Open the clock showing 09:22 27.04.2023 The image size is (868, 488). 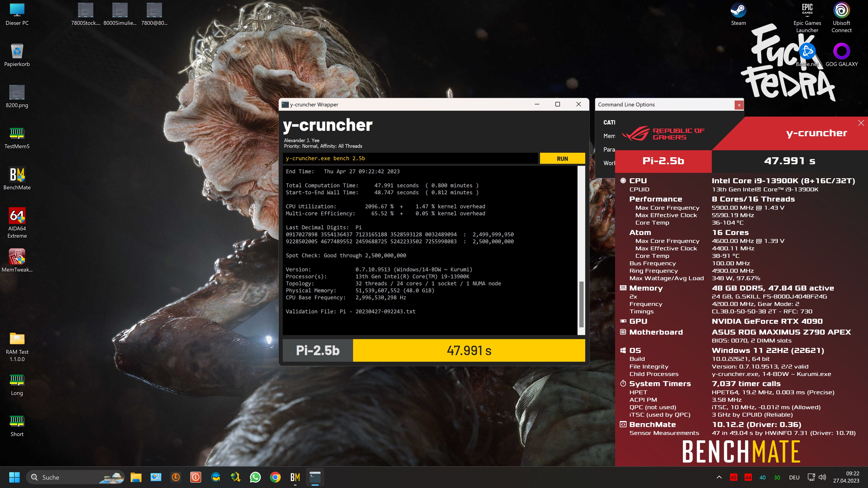846,477
